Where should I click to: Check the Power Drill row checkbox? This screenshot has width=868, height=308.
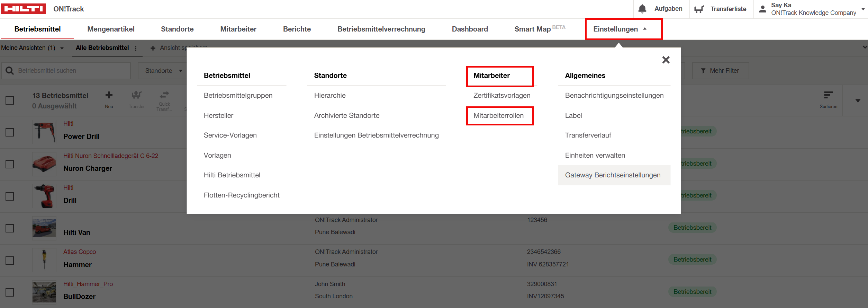(10, 132)
